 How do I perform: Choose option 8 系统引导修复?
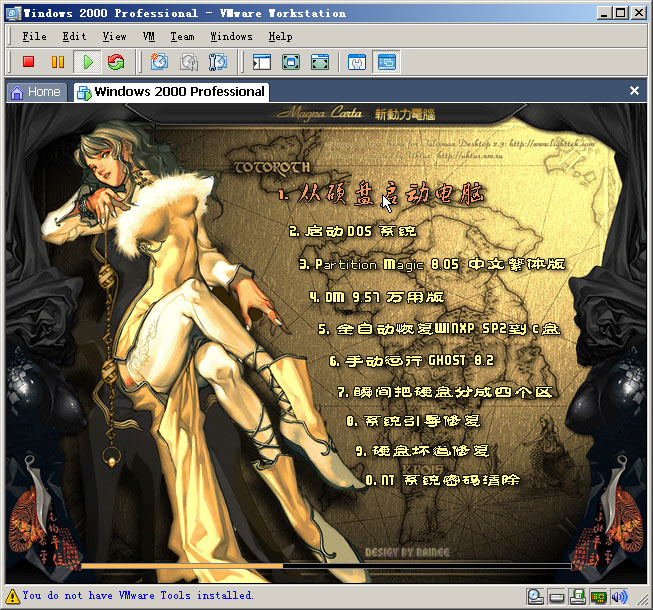[413, 421]
